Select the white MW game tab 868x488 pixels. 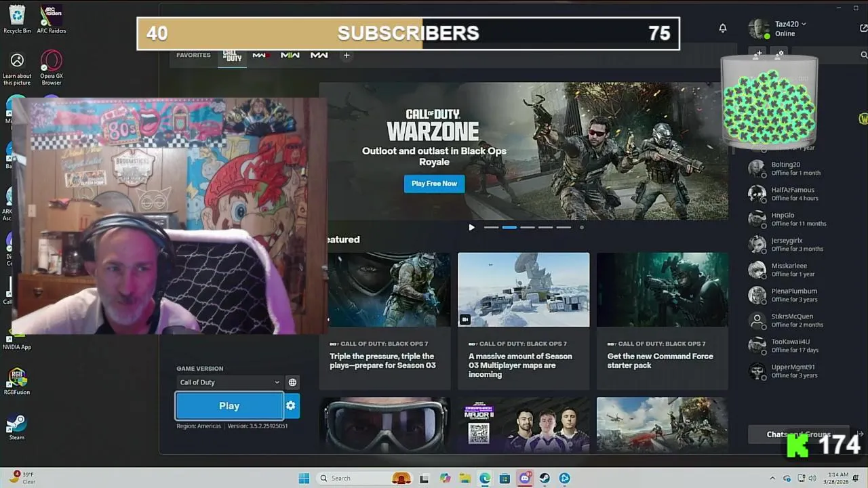319,55
